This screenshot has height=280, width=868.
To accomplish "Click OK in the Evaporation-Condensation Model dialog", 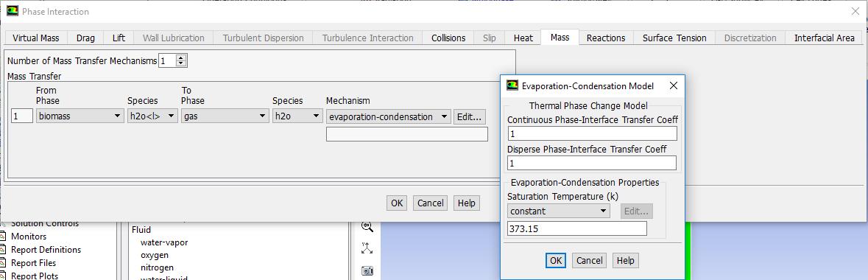I will 556,261.
